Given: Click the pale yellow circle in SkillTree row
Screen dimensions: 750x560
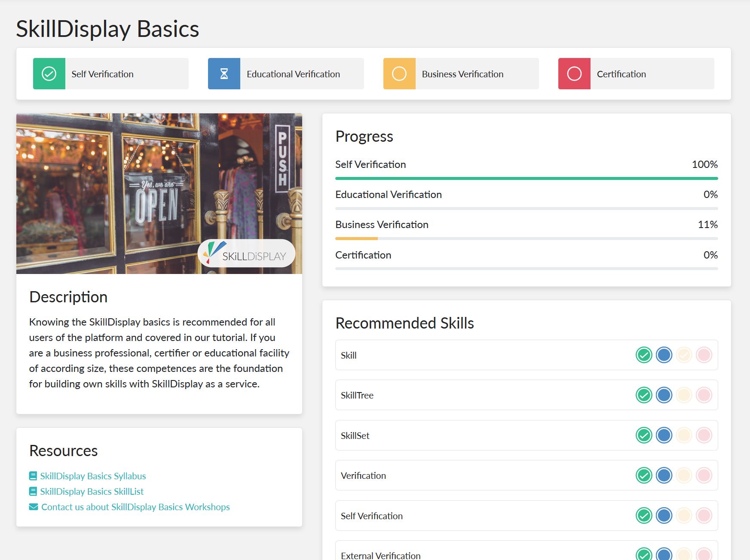Looking at the screenshot, I should coord(684,395).
